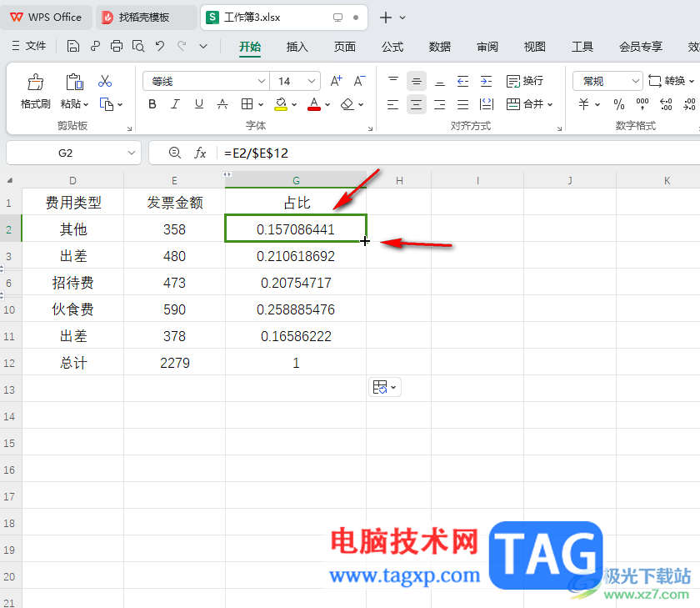
Task: Switch to the Insert tab
Action: tap(297, 47)
